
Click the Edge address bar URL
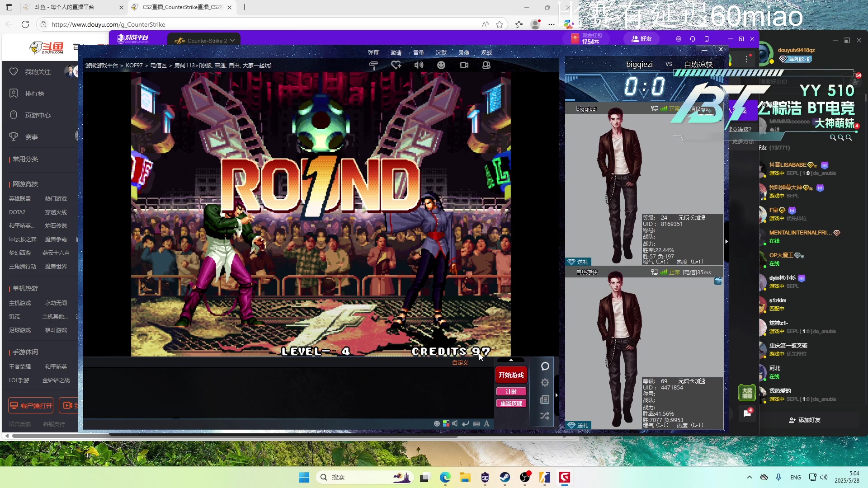point(108,24)
